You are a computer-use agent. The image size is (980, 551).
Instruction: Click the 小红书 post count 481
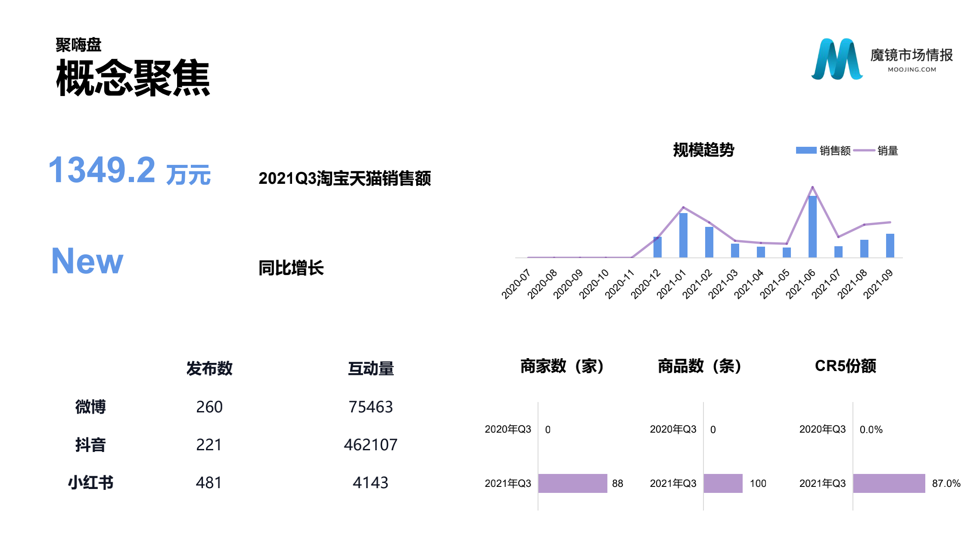[209, 483]
